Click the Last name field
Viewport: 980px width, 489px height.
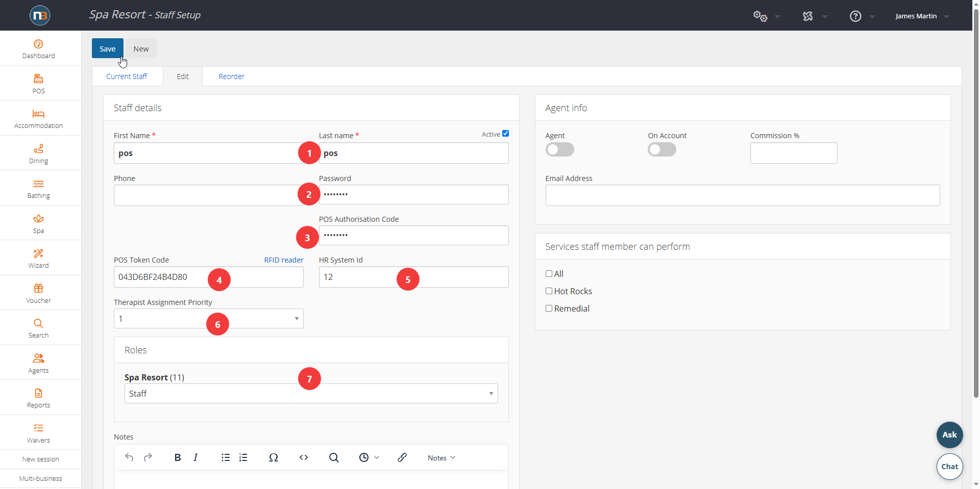[x=413, y=153]
